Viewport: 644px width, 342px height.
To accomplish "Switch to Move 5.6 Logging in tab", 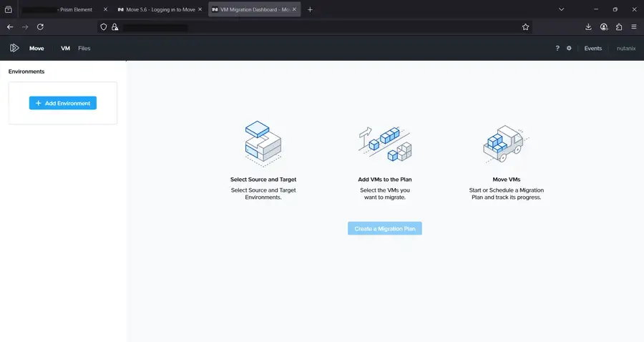I will pos(160,9).
